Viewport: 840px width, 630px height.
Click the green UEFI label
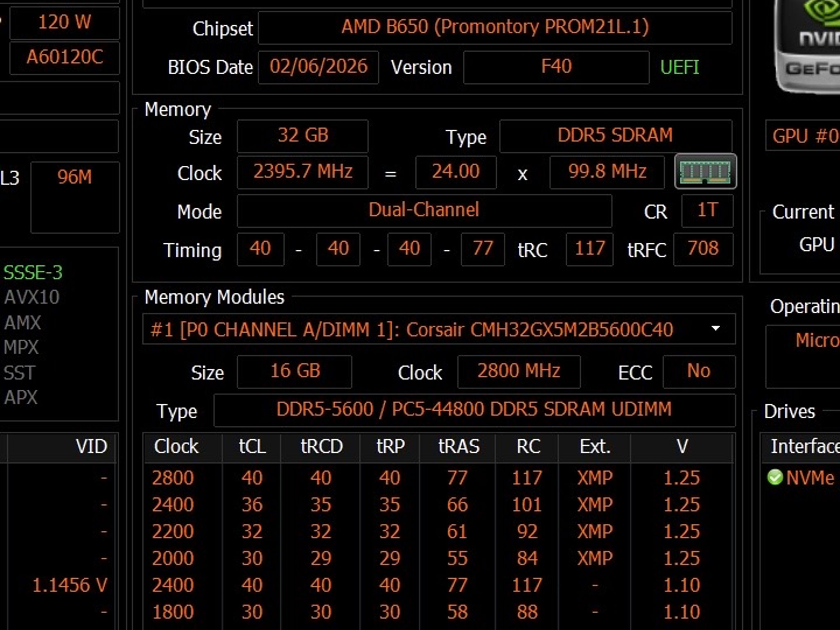point(680,67)
